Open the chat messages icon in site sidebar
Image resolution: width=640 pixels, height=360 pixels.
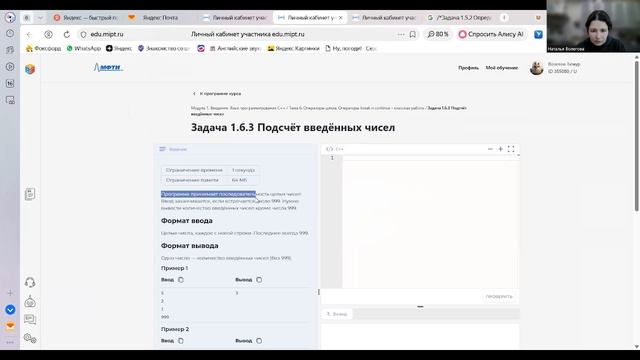30,320
